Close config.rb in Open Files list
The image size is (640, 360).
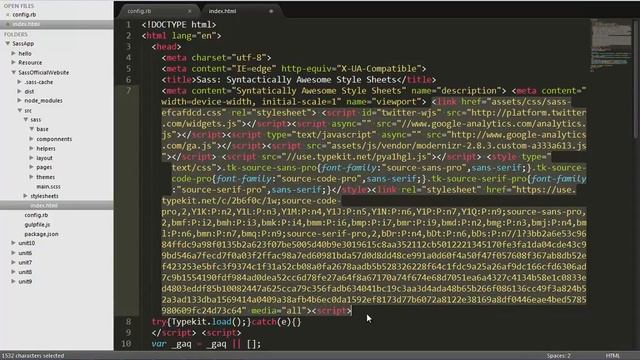tap(8, 15)
